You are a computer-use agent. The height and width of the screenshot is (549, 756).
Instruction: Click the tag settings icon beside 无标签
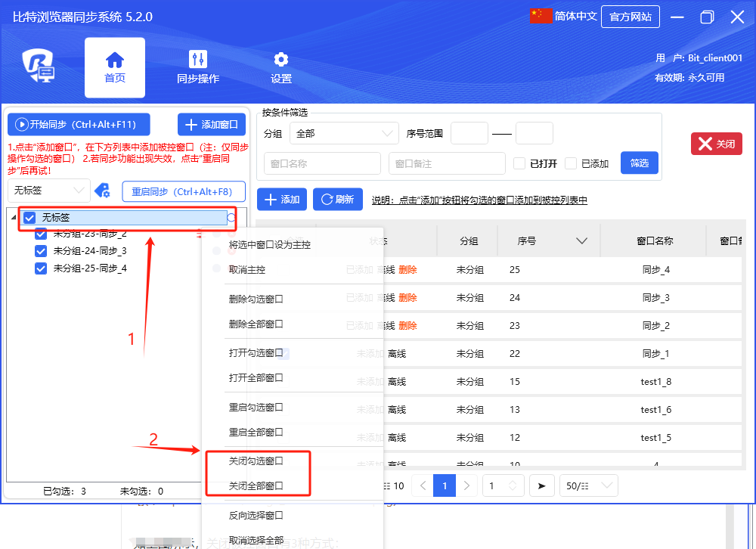point(101,190)
